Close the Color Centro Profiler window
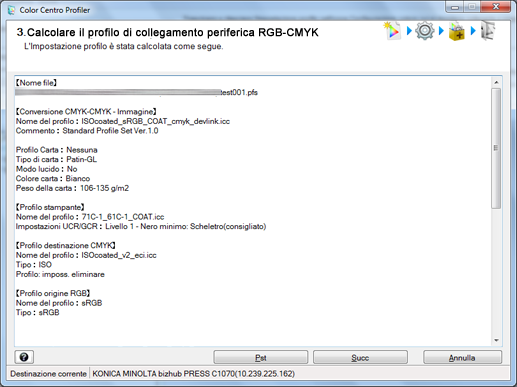The image size is (517, 387). pyautogui.click(x=496, y=7)
